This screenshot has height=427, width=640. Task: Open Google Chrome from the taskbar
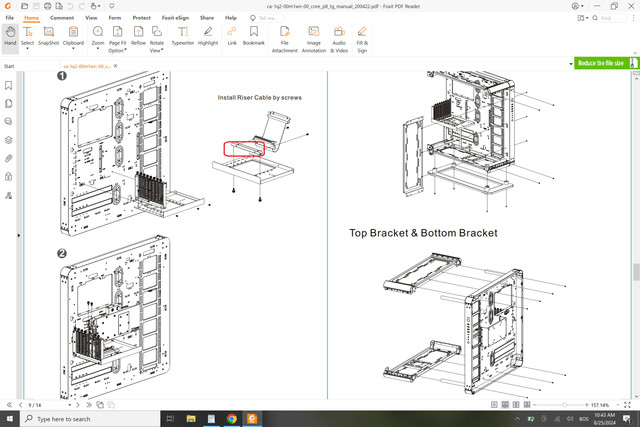[x=231, y=418]
